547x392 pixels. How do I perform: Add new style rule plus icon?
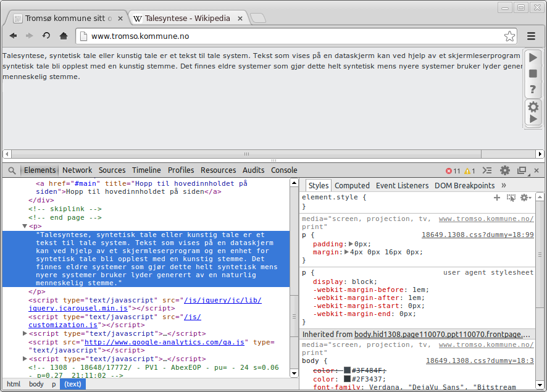[497, 198]
